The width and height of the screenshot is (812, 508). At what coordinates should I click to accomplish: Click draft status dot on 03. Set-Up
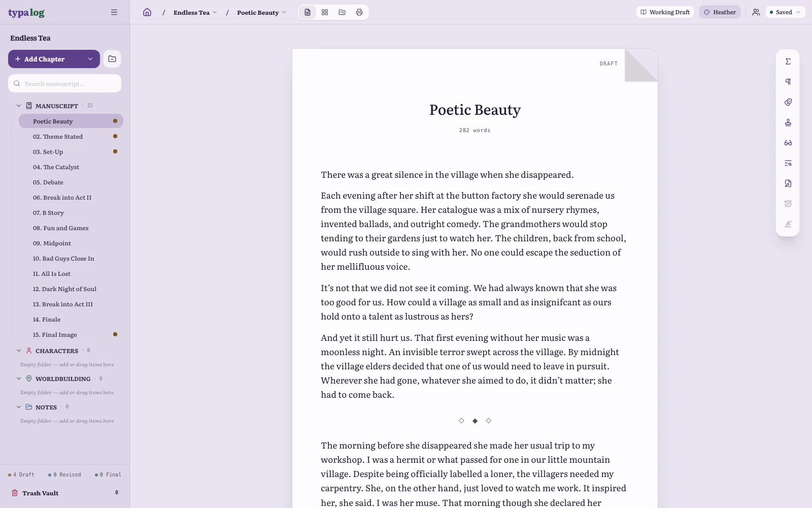pos(115,151)
